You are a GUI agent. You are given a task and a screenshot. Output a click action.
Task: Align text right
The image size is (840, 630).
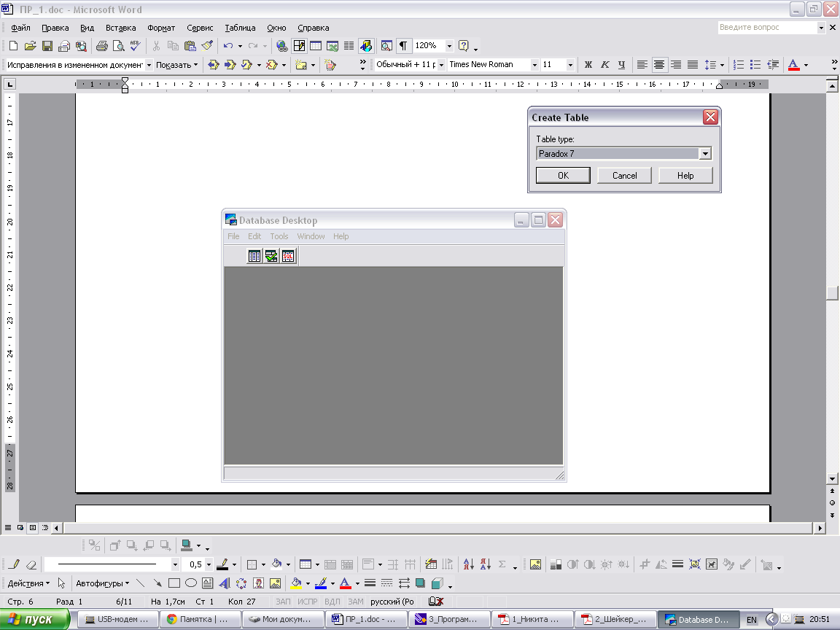click(x=676, y=65)
